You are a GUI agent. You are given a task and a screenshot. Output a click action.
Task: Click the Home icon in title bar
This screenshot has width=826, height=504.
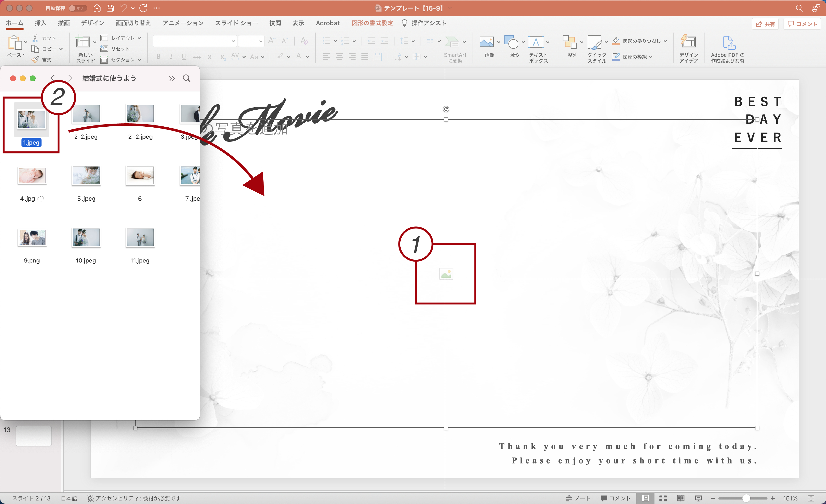coord(97,8)
